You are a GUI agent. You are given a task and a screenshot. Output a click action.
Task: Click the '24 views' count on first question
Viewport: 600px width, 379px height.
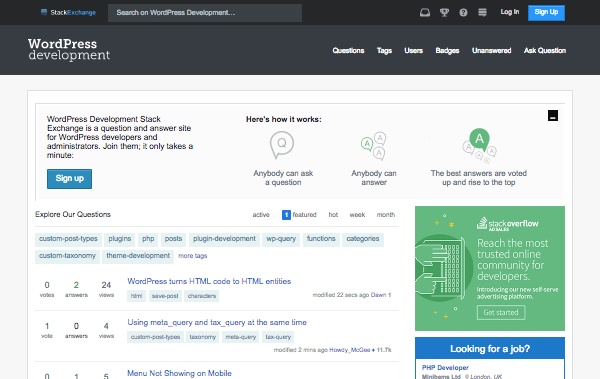click(106, 289)
